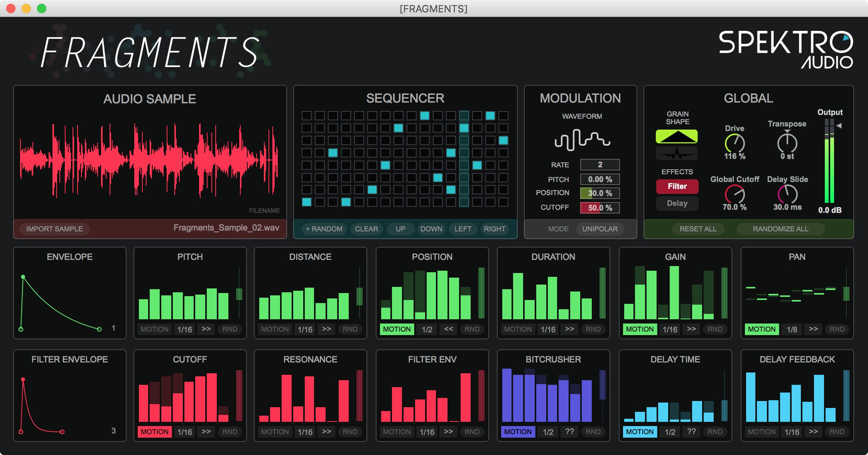Select the waveform-burst grain shape icon

[x=677, y=153]
